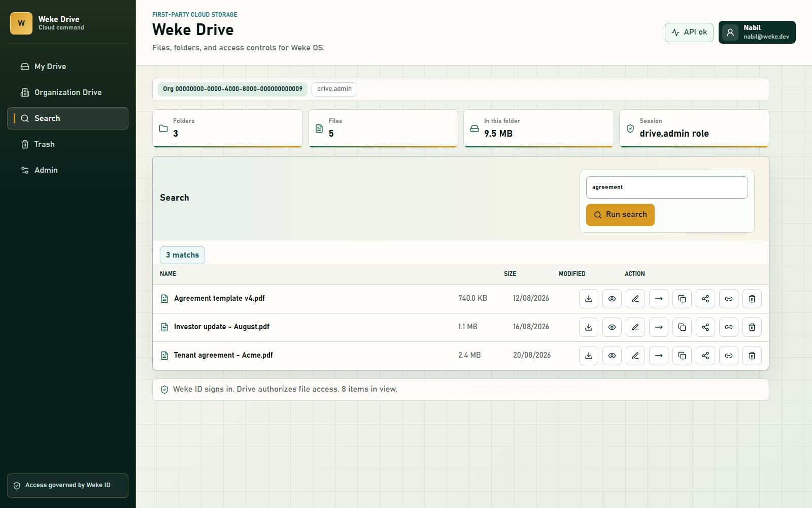Image resolution: width=812 pixels, height=508 pixels.
Task: Move Agreement template v4.pdf with arrow icon
Action: point(659,299)
